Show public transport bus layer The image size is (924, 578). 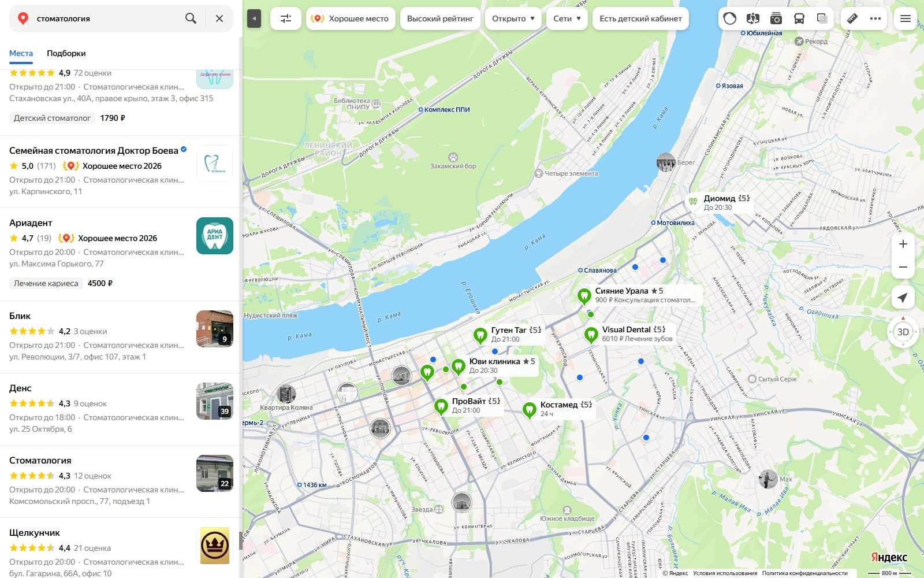799,18
